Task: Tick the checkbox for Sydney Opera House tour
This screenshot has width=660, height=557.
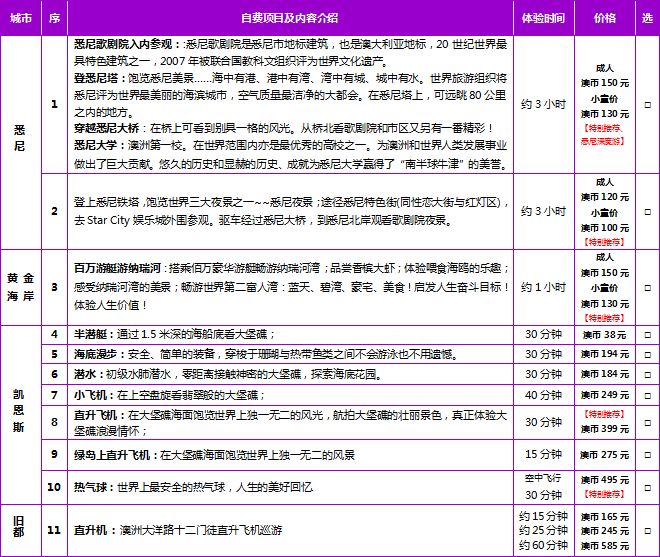Action: pos(647,103)
